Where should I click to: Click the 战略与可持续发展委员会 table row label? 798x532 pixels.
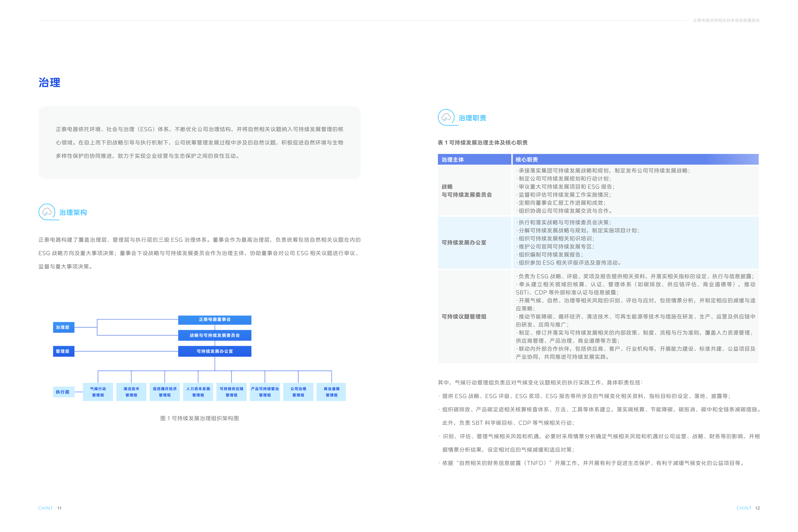coord(466,191)
